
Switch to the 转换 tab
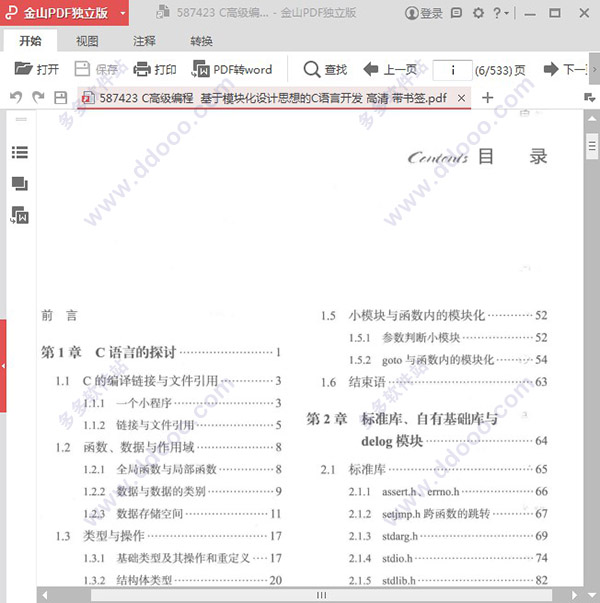(201, 41)
